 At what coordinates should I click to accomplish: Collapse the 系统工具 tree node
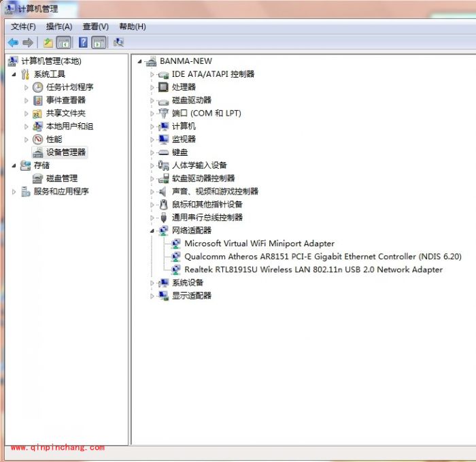14,74
